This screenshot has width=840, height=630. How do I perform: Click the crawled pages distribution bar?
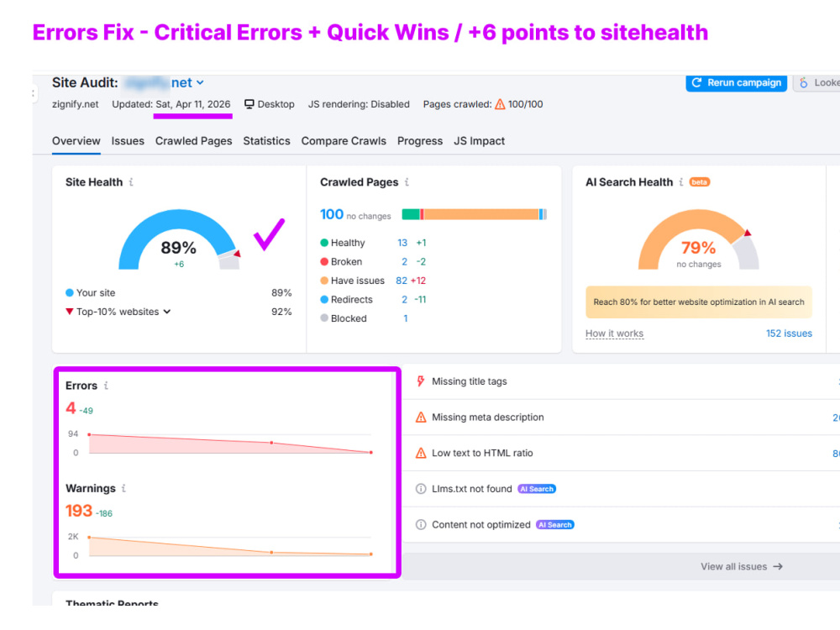point(474,214)
